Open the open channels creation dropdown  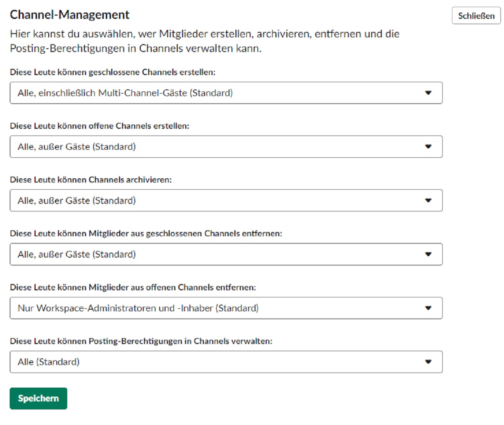point(226,146)
